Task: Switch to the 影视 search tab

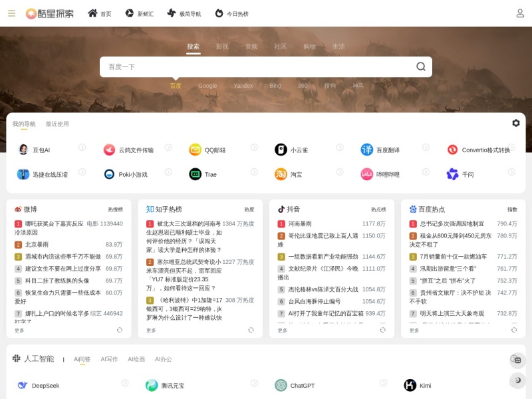Action: click(x=222, y=47)
